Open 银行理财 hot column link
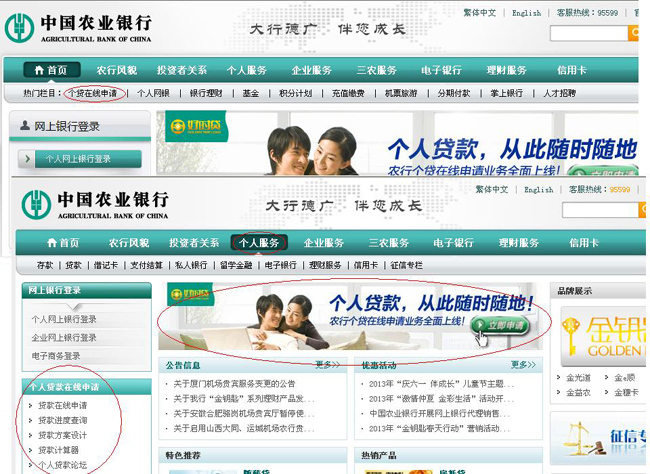Viewport: 650px width, 474px height. (x=206, y=93)
